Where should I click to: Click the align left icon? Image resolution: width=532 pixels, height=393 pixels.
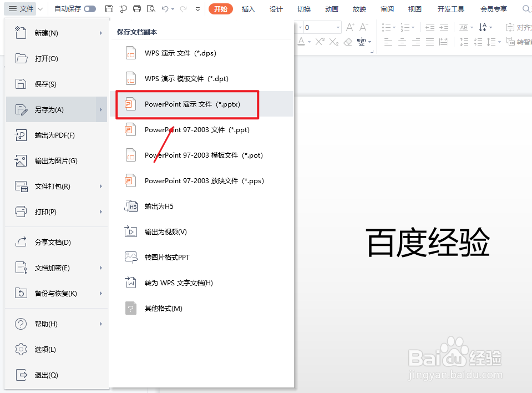(x=388, y=42)
